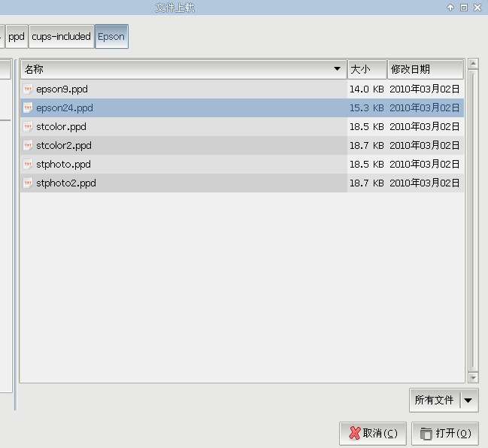Close the 文件上载 dialog window

click(x=477, y=8)
